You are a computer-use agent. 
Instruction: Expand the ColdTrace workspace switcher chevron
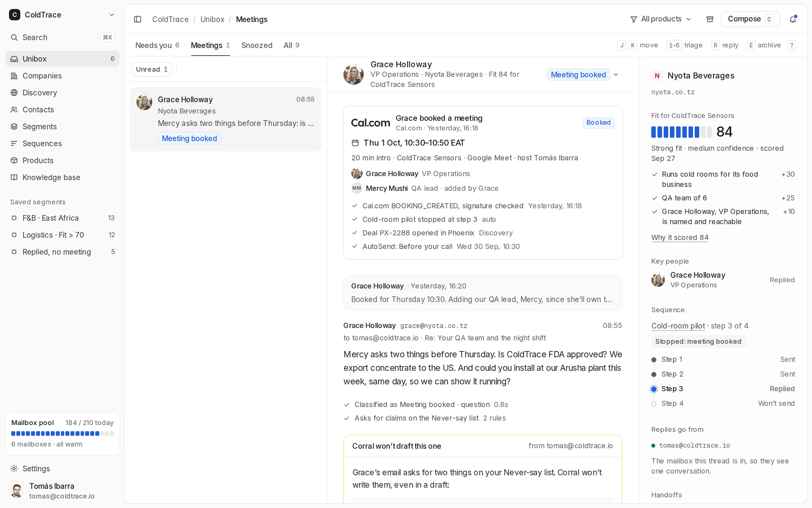[x=111, y=15]
